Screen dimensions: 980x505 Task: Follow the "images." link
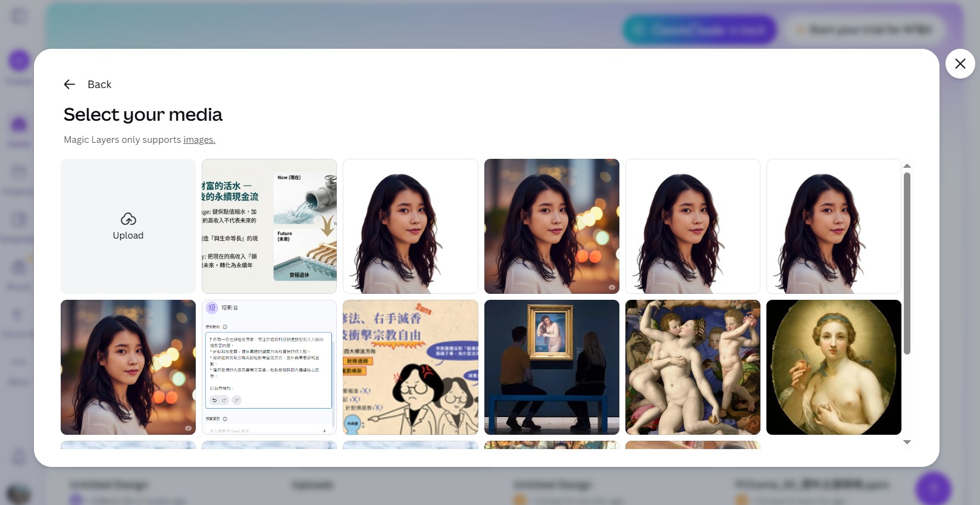(199, 140)
